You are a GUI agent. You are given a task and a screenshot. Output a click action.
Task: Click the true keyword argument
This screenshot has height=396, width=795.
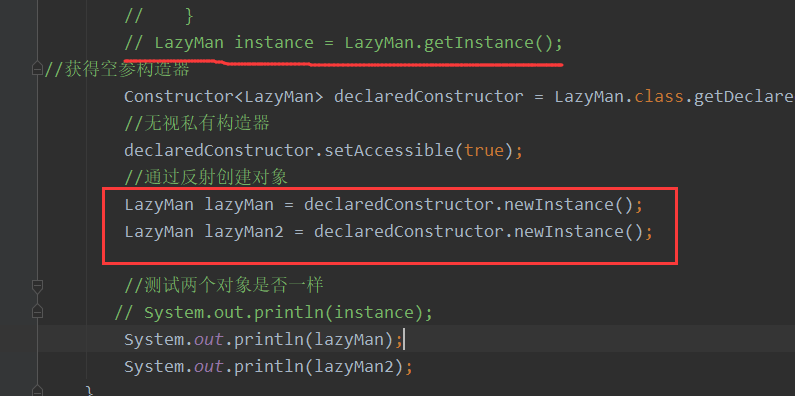[484, 151]
